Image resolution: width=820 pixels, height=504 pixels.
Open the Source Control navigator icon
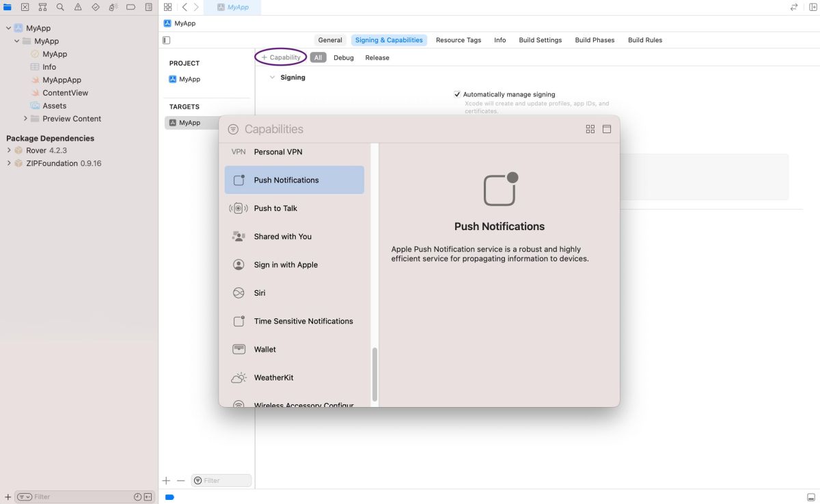click(x=25, y=7)
